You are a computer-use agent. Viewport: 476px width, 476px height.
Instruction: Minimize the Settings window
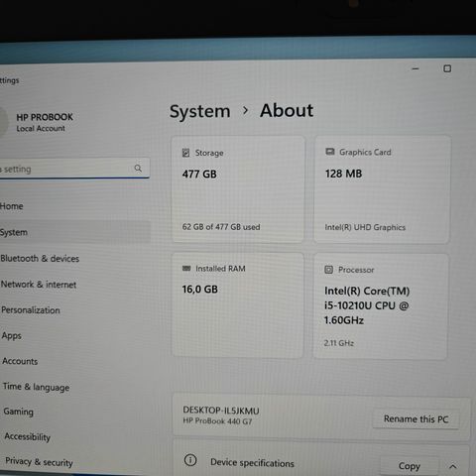416,68
